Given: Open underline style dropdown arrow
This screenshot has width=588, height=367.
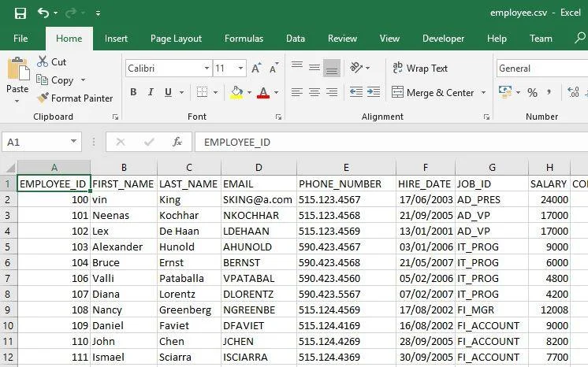Looking at the screenshot, I should (181, 92).
